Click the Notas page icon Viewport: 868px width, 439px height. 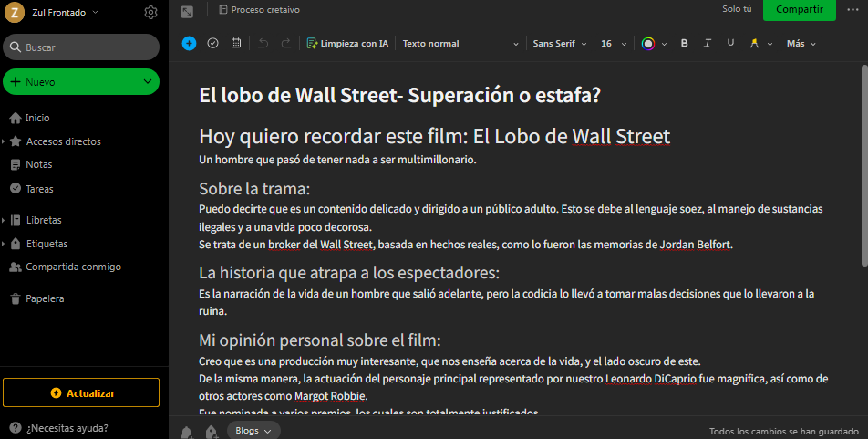tap(15, 164)
